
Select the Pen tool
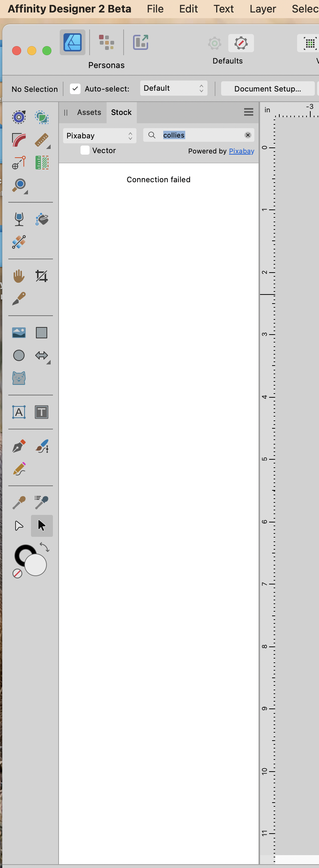click(19, 446)
